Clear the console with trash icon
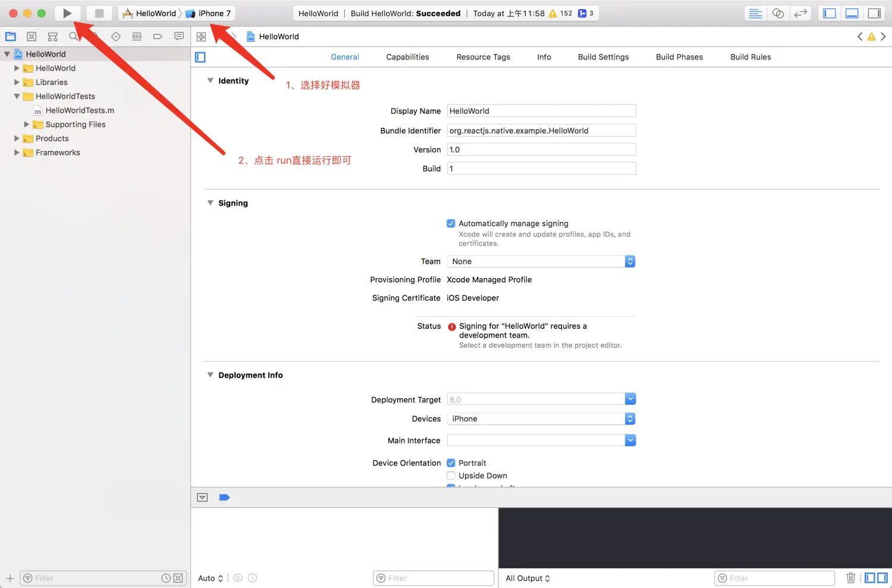The image size is (892, 588). [851, 578]
